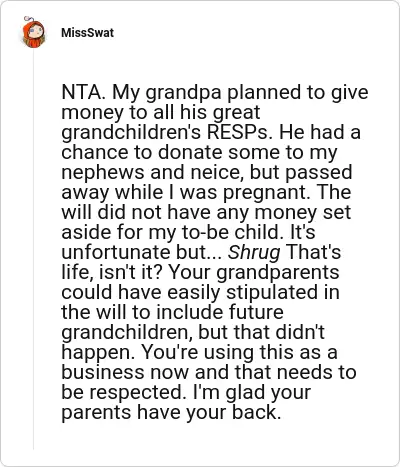Select the word "stipulated"
Image resolution: width=400 pixels, height=467 pixels.
pyautogui.click(x=272, y=293)
